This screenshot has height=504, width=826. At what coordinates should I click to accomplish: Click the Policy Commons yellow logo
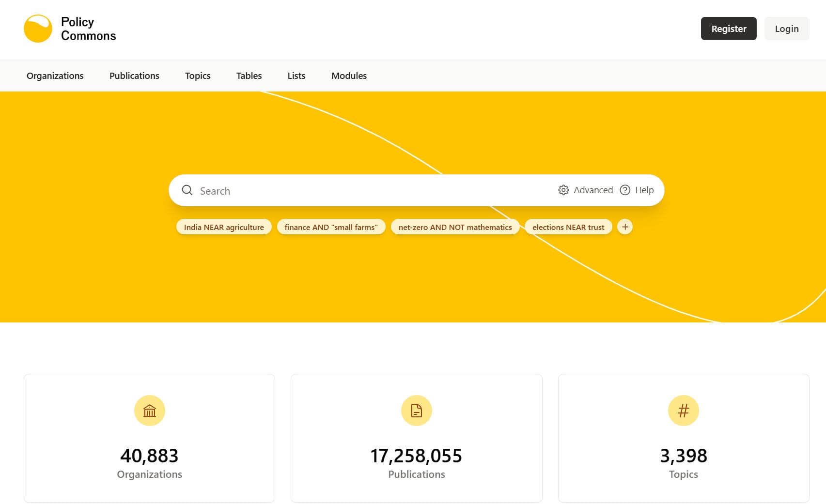coord(38,29)
